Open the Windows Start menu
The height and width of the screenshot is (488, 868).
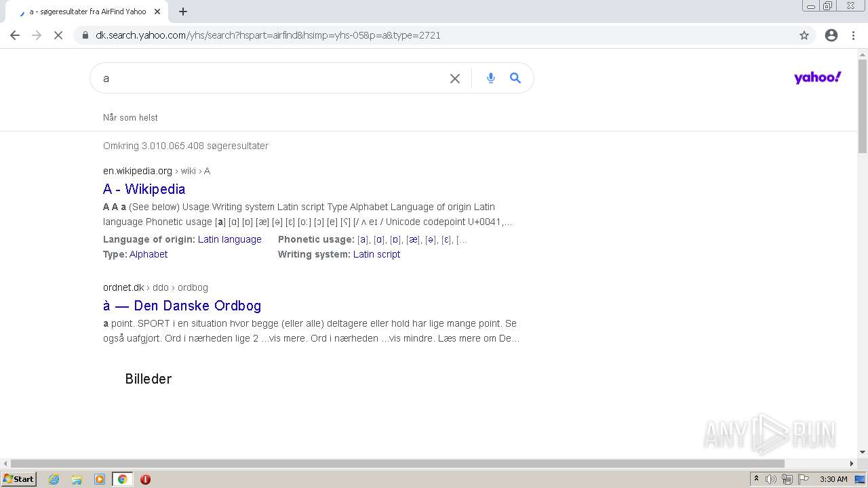click(x=19, y=479)
